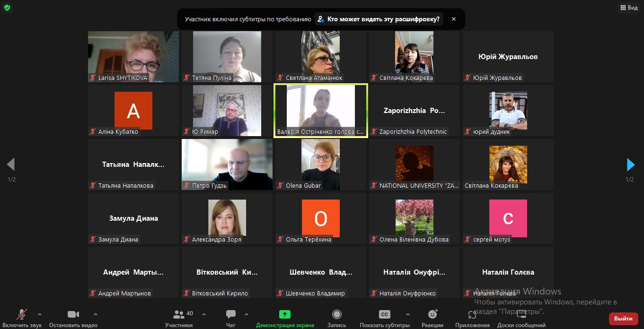
Task: Expand video options arrow next to camera
Action: [96, 314]
